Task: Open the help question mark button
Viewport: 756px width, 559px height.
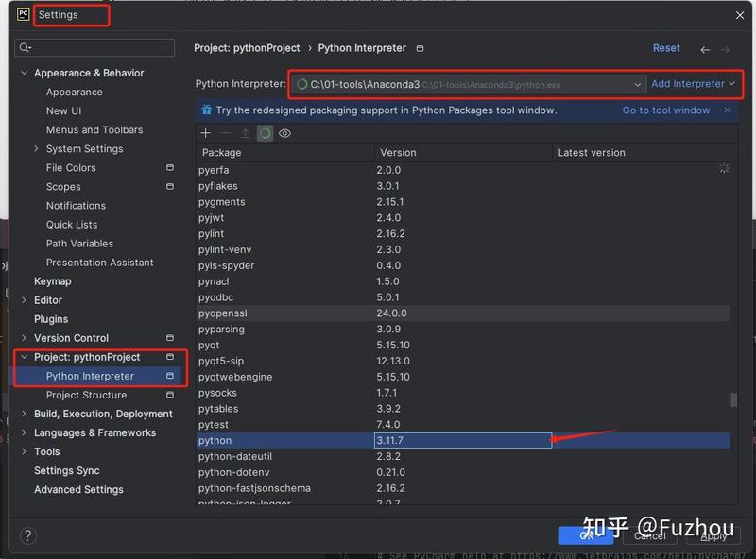Action: coord(28,535)
